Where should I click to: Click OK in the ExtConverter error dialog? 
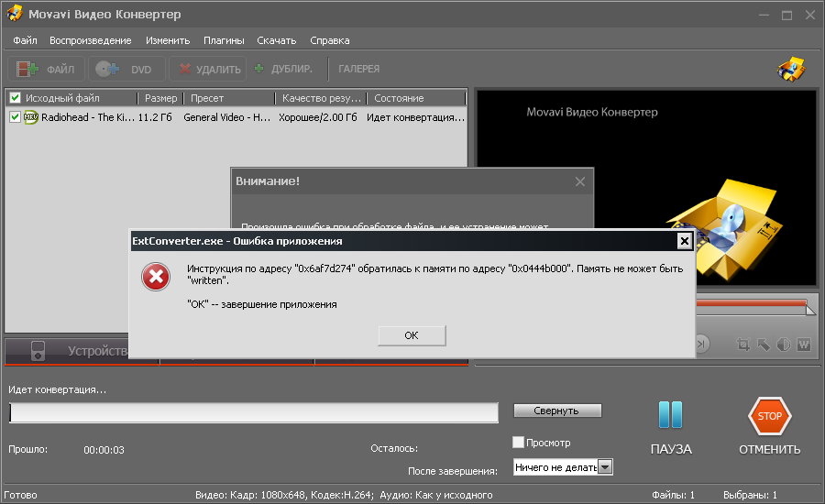412,335
